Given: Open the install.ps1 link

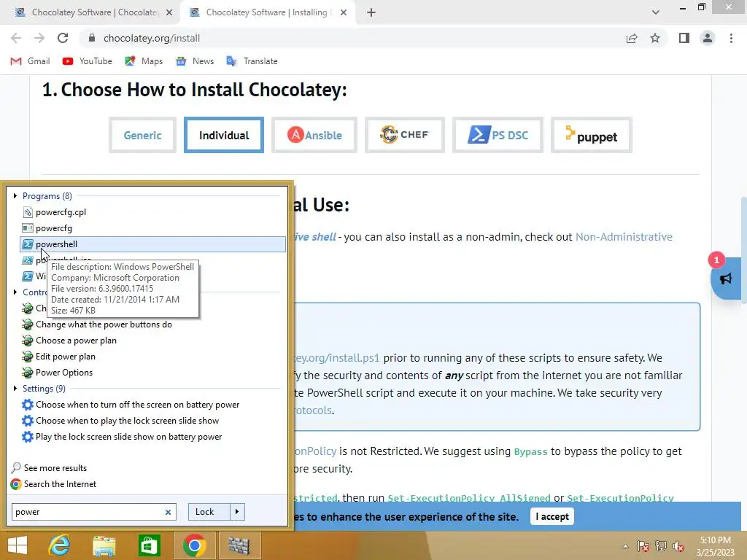Looking at the screenshot, I should click(x=337, y=357).
